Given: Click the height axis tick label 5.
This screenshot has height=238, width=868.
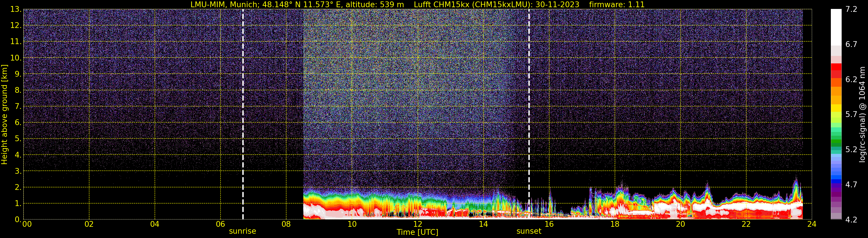Looking at the screenshot, I should tap(18, 139).
